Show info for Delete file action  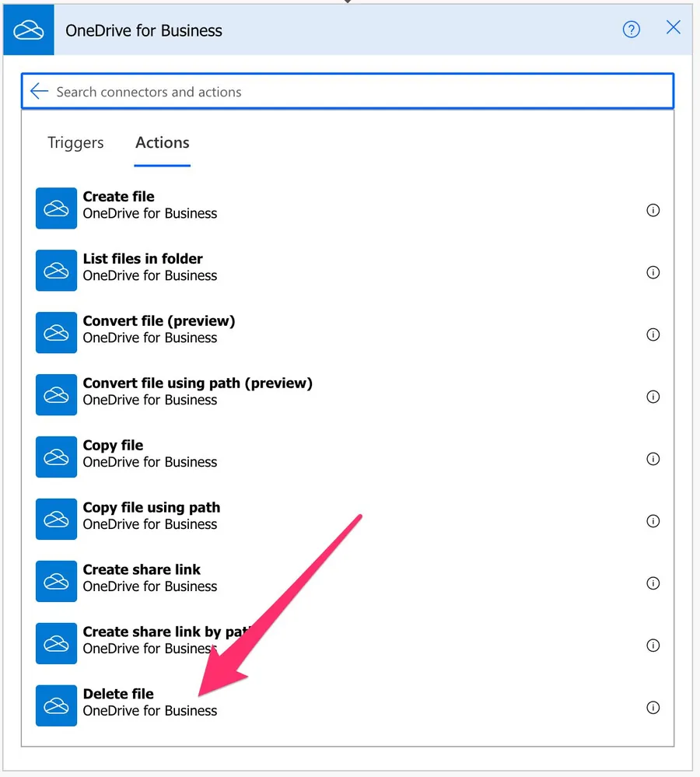[653, 708]
